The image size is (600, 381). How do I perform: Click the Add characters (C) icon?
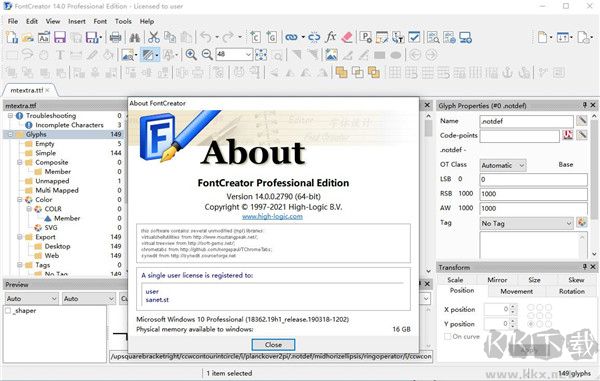click(x=255, y=37)
